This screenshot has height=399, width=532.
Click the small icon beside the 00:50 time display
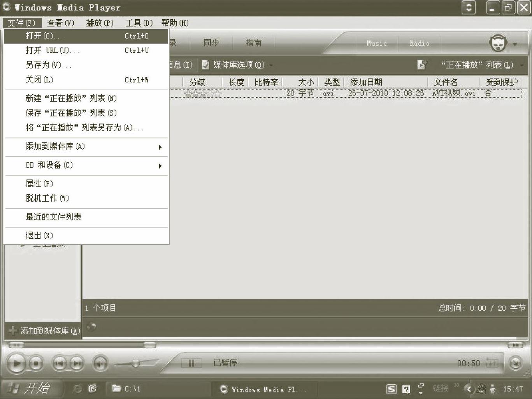pos(492,363)
